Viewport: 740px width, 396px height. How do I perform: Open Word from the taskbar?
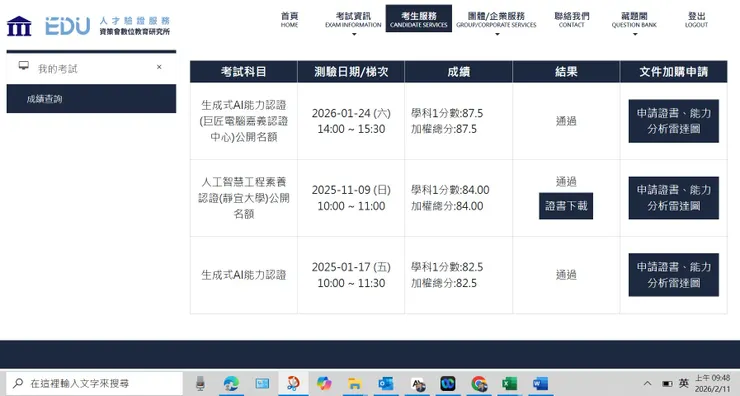click(540, 383)
